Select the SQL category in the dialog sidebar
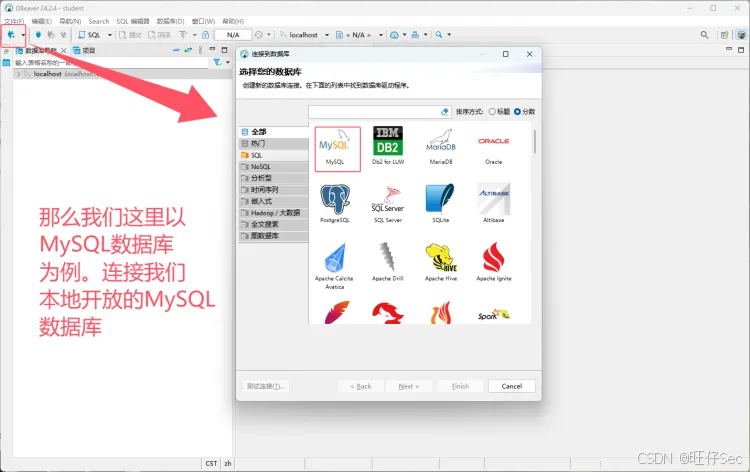 click(274, 155)
